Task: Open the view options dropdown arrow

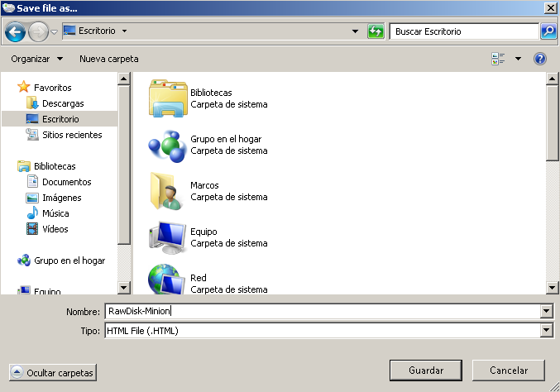Action: tap(518, 59)
